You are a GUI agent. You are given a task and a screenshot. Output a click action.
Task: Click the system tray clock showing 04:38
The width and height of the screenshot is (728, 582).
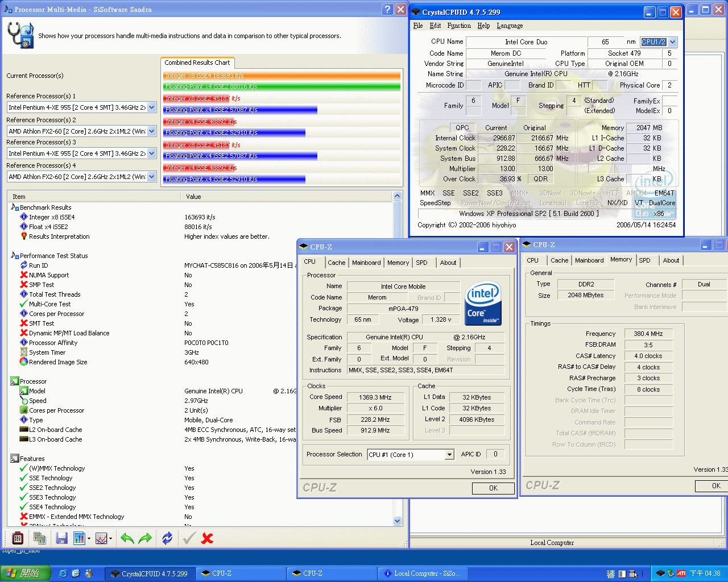click(705, 573)
